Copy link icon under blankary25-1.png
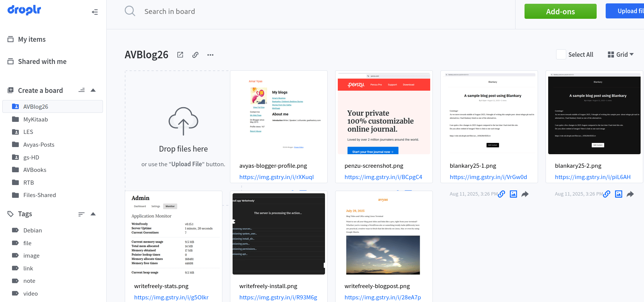 point(502,194)
